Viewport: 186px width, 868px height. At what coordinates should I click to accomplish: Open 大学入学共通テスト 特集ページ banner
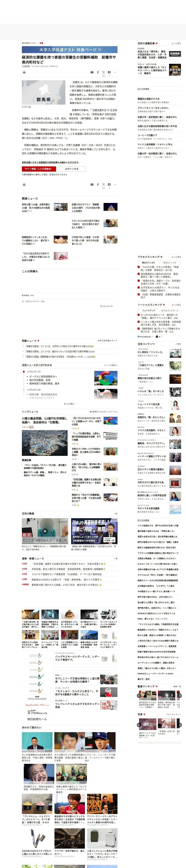pyautogui.click(x=70, y=49)
